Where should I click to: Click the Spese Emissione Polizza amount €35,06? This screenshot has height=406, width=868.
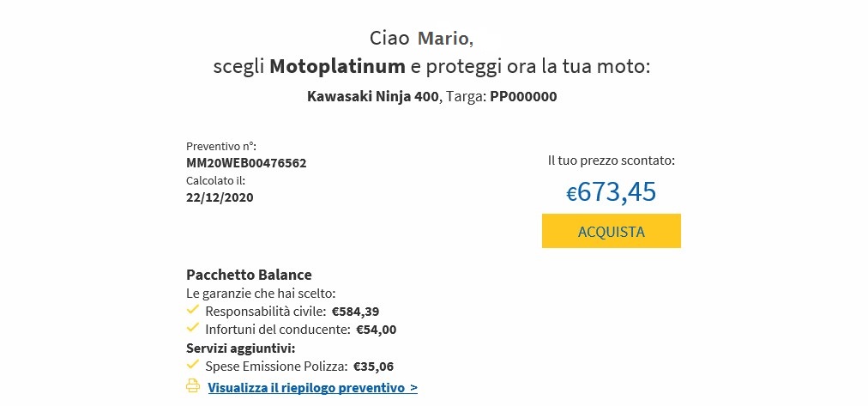coord(373,367)
